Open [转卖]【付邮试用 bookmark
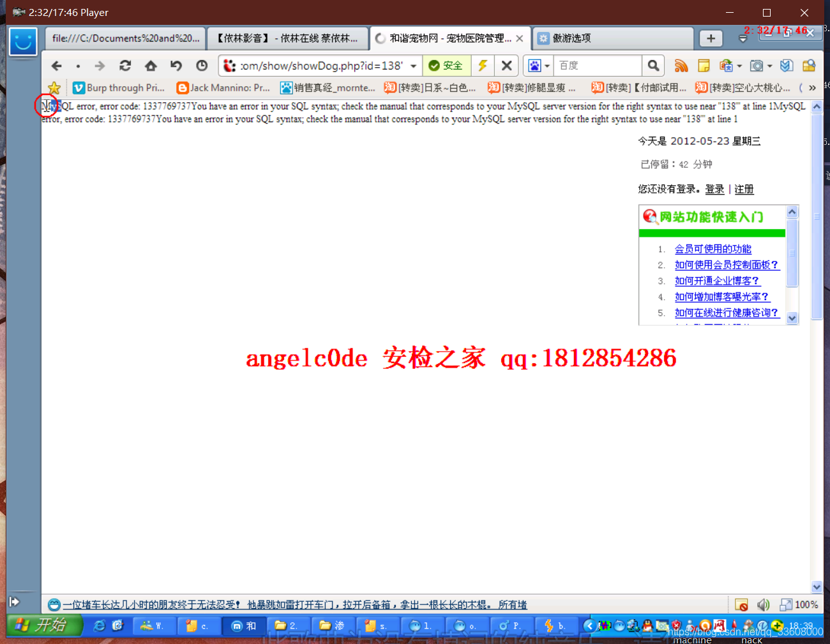 [x=639, y=87]
